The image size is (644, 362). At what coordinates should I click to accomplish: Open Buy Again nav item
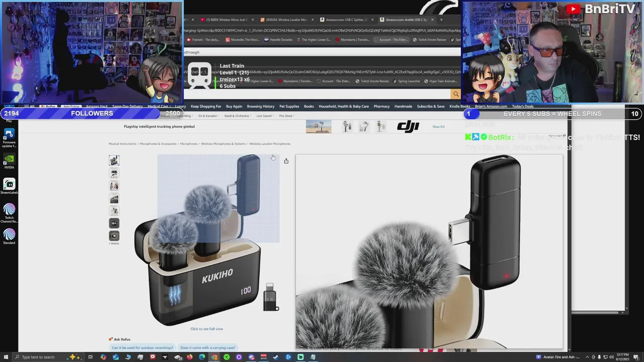[x=234, y=107]
